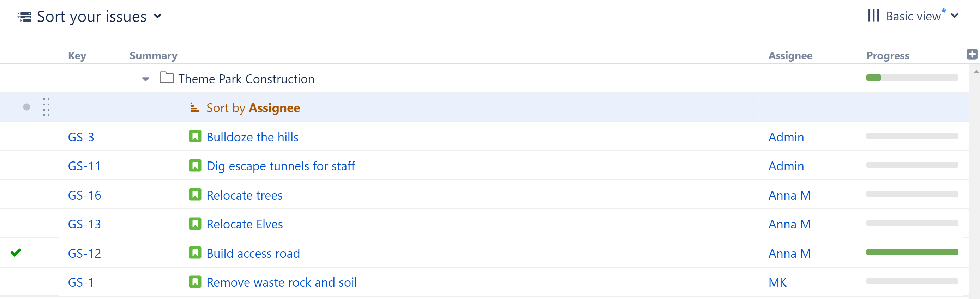Image resolution: width=980 pixels, height=299 pixels.
Task: Click the folder icon for Theme Park Construction
Action: (166, 78)
